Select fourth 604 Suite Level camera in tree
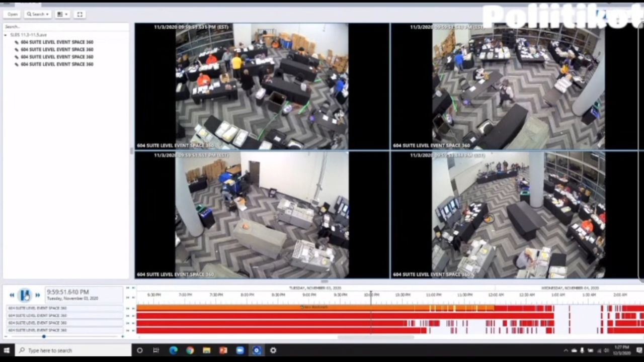Viewport: 644px width, 362px height. [x=56, y=64]
